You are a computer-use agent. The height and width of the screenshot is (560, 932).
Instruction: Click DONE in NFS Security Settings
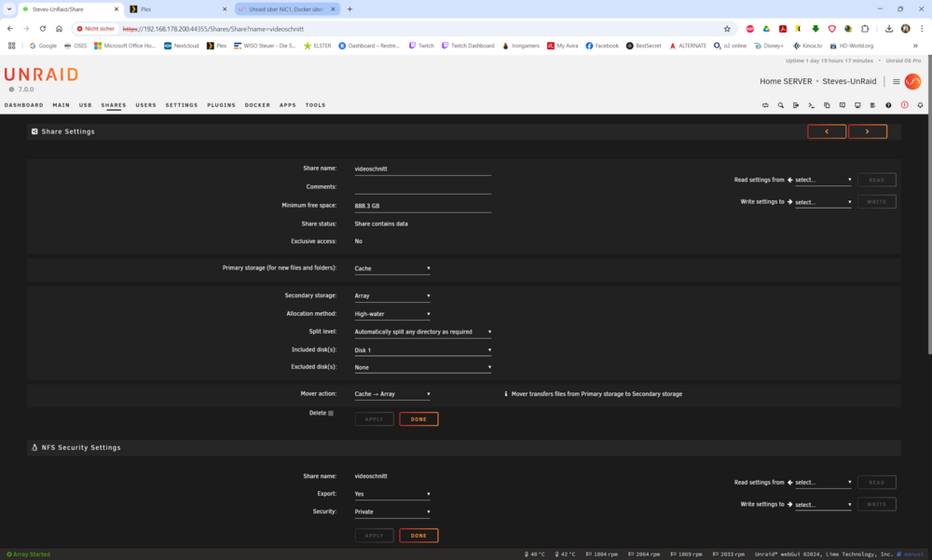419,536
